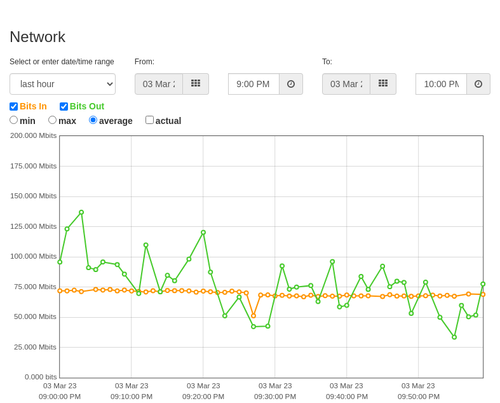500x403 pixels.
Task: Open the To date calendar picker icon
Action: [383, 84]
